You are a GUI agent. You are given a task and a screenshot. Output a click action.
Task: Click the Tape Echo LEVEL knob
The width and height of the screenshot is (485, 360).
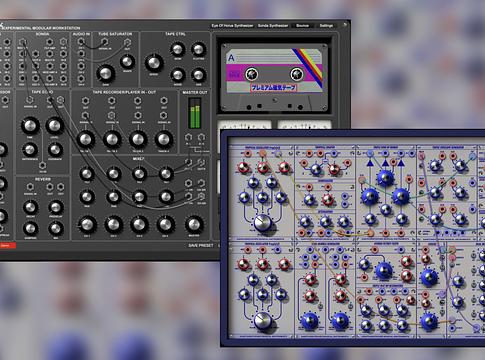tap(55, 126)
